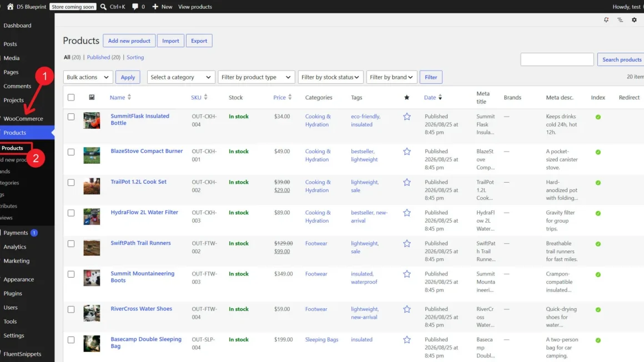This screenshot has height=362, width=644.
Task: Check the Basecamp Double Sleeping Bag checkbox
Action: [x=71, y=340]
